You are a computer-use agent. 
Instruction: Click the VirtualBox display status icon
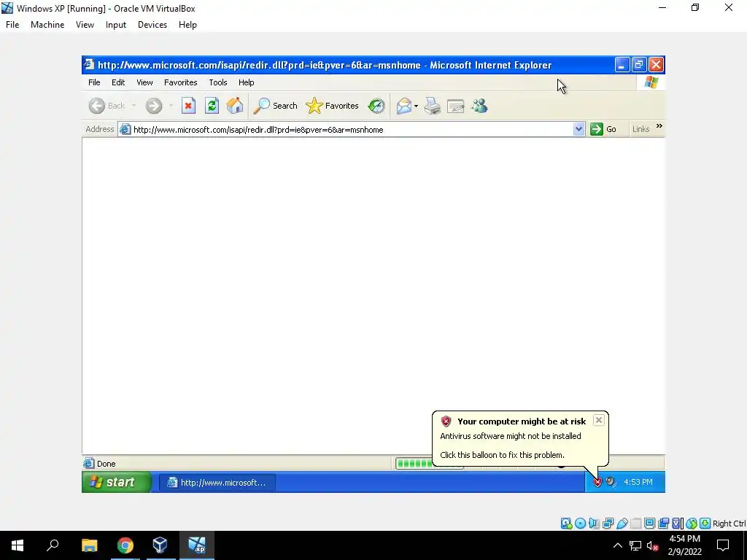(x=649, y=524)
